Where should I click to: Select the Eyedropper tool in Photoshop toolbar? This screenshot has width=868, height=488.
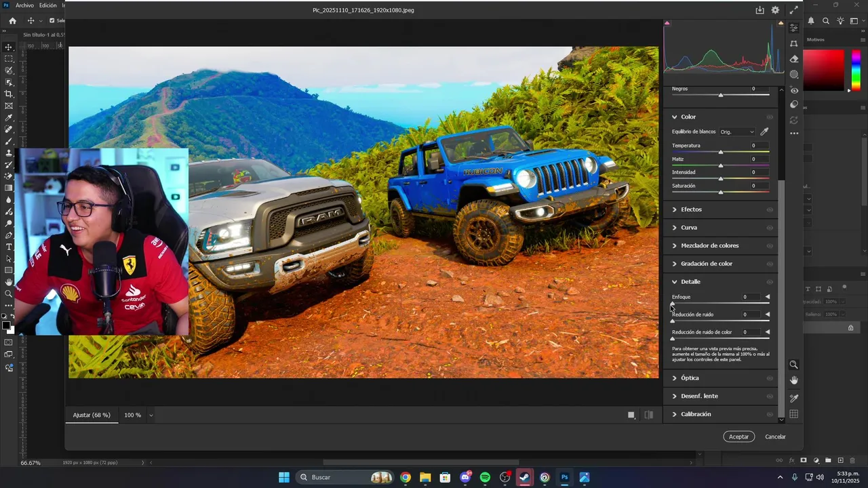[9, 118]
